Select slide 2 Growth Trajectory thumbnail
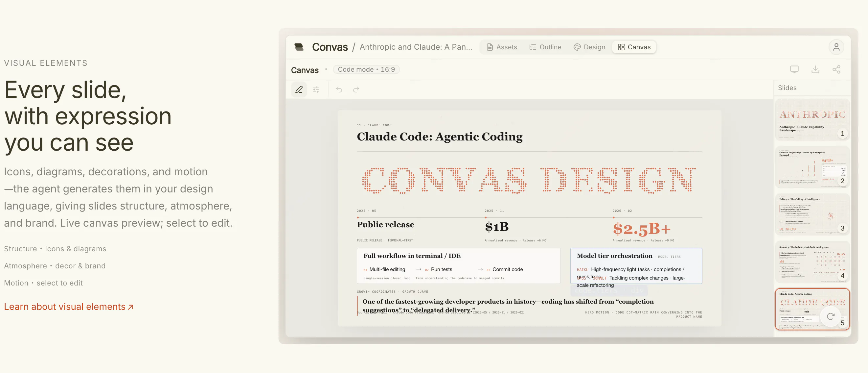 pyautogui.click(x=812, y=167)
